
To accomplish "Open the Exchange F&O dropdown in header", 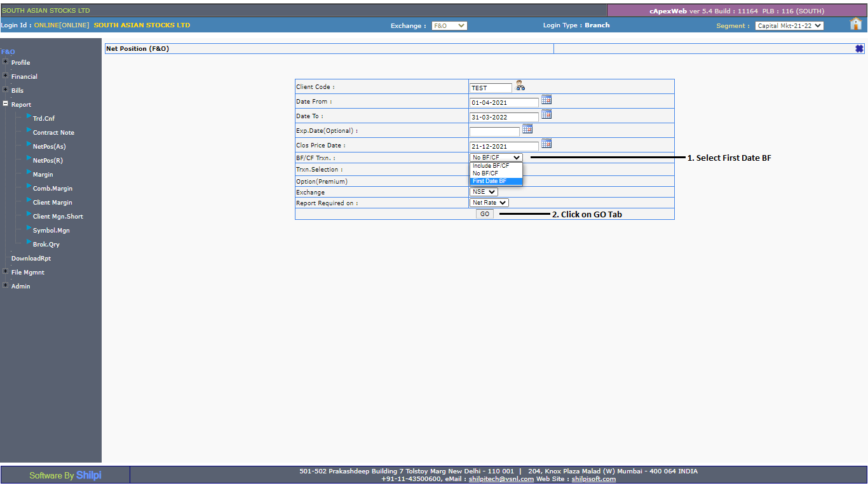I will 449,26.
